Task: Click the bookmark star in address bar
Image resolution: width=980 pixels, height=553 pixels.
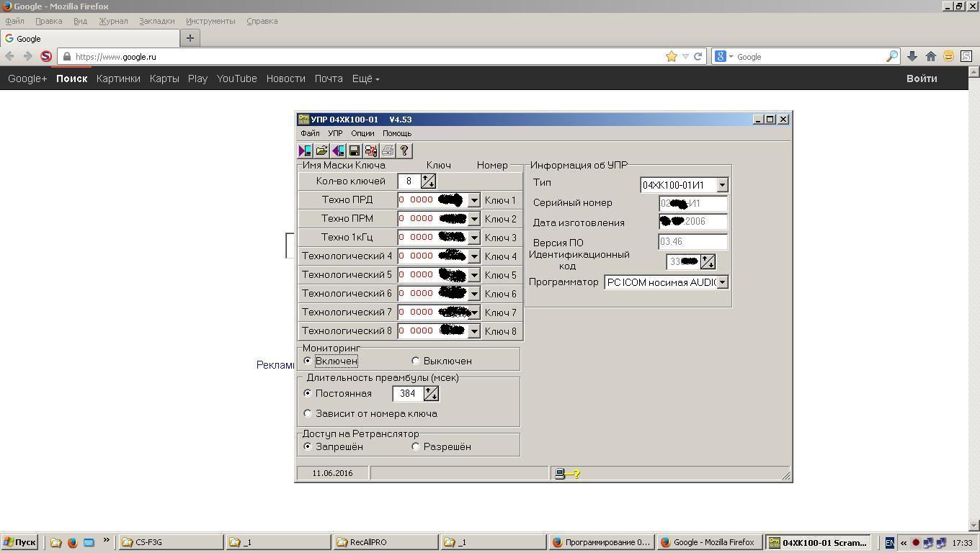Action: pyautogui.click(x=671, y=56)
